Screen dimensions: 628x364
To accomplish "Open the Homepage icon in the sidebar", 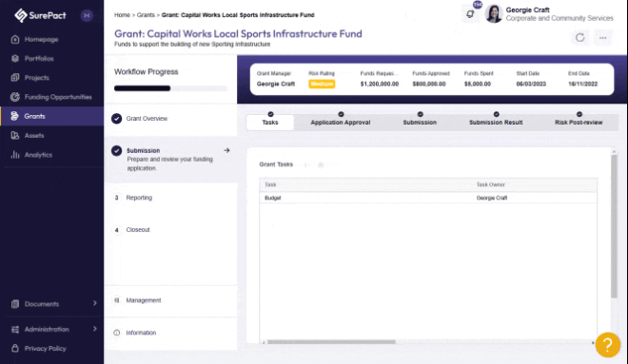I will (x=15, y=39).
